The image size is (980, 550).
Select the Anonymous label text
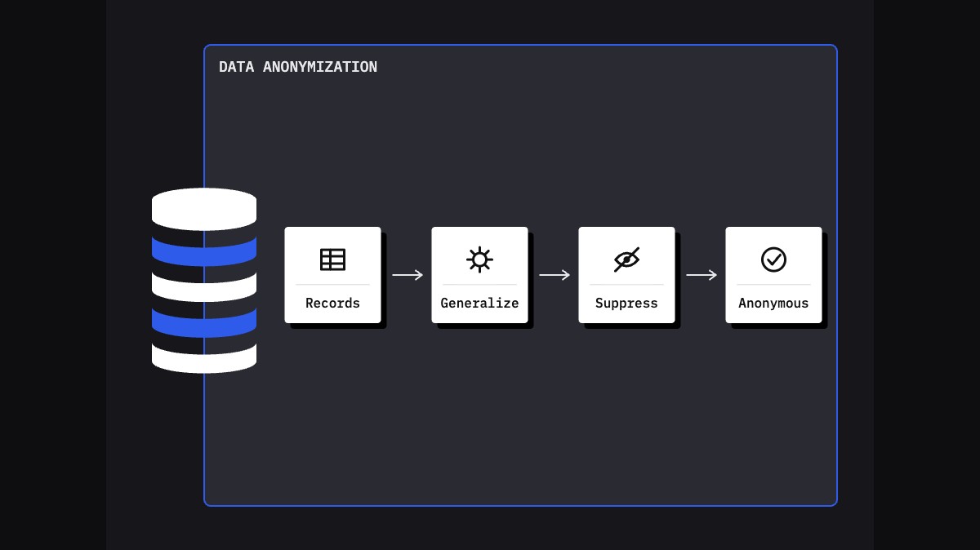(773, 303)
